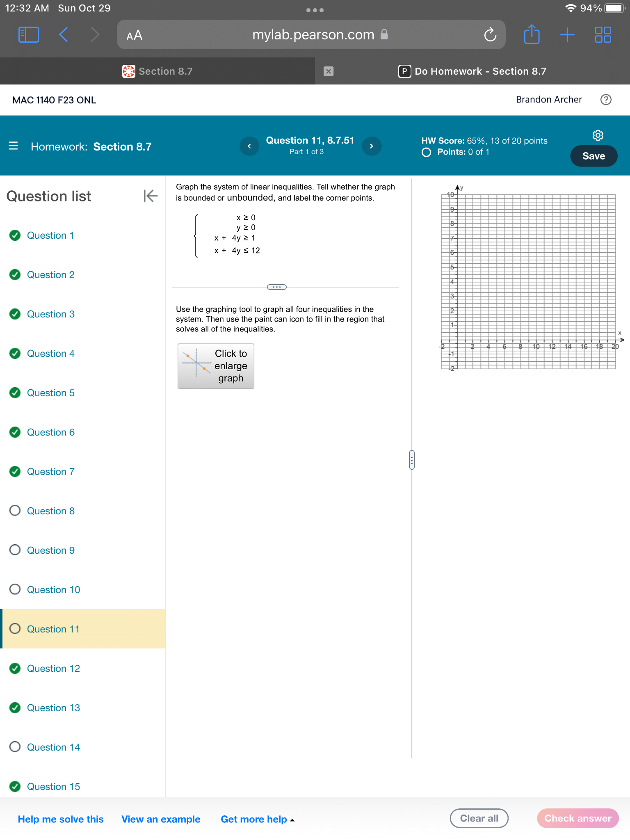Open the Safari share sheet icon

point(532,34)
